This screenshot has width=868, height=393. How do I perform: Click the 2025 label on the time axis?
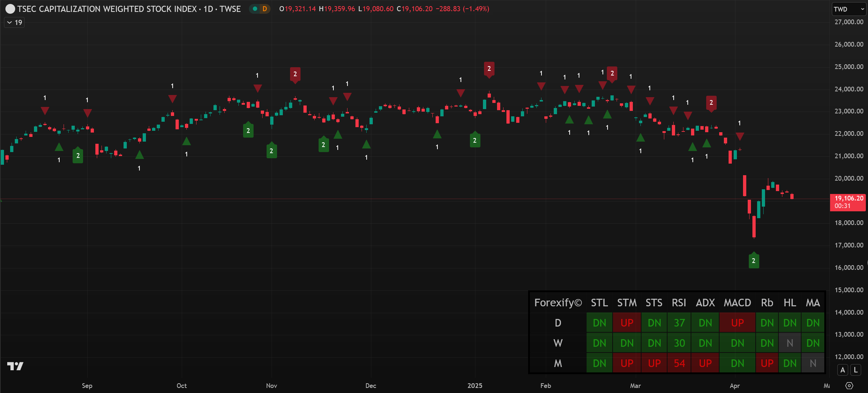475,386
